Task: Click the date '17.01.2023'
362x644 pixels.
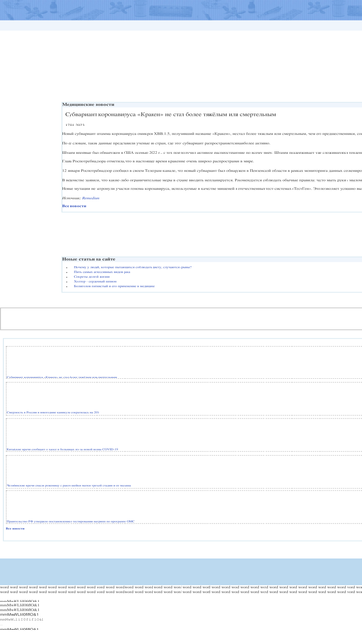Action: point(74,125)
